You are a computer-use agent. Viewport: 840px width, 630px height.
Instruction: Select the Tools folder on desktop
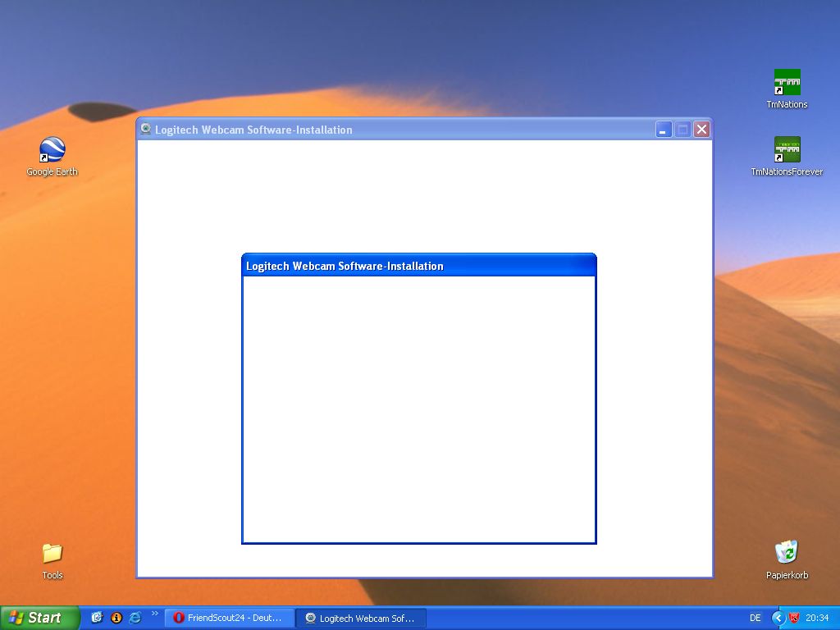[x=52, y=561]
